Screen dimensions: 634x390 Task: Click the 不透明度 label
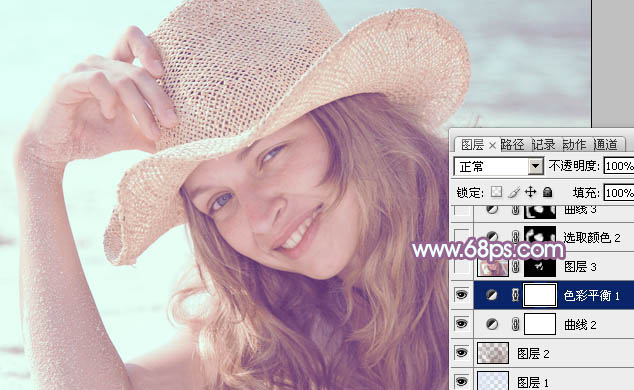tap(574, 166)
